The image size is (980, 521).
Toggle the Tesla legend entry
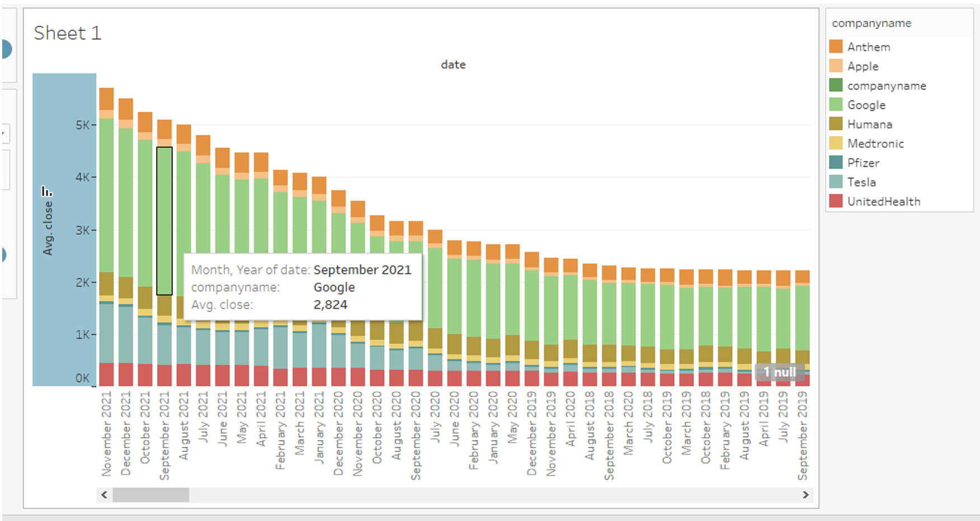[x=861, y=182]
